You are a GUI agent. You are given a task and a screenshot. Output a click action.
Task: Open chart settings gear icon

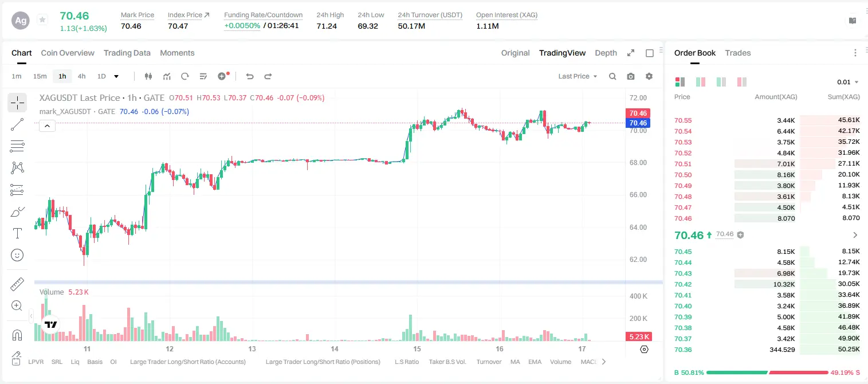click(x=649, y=76)
